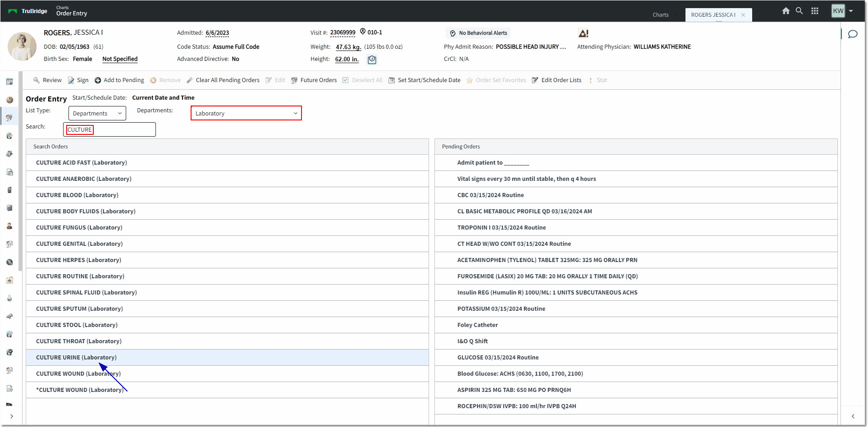Open the KW user avatar menu

(838, 11)
